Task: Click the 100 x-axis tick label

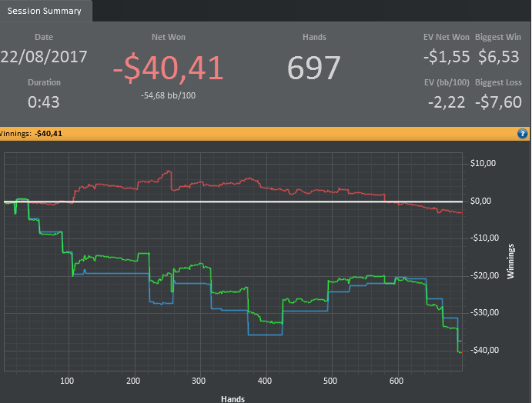Action: (67, 381)
